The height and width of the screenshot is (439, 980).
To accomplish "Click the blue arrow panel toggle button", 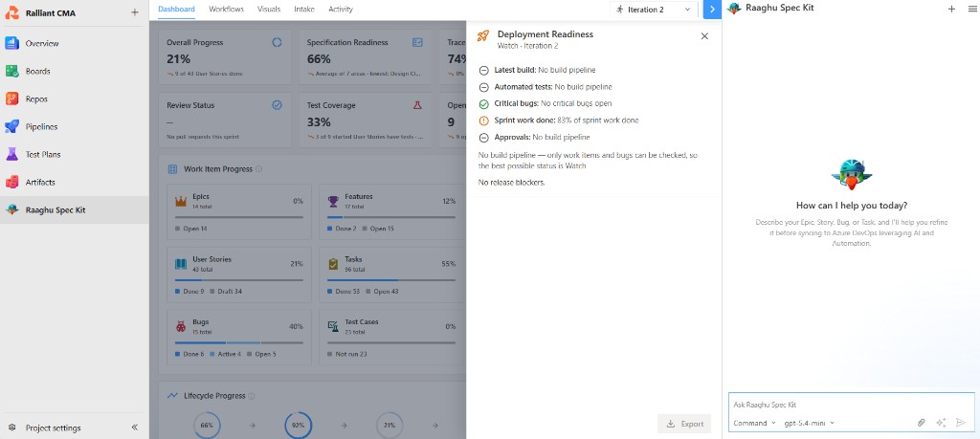I will [712, 10].
